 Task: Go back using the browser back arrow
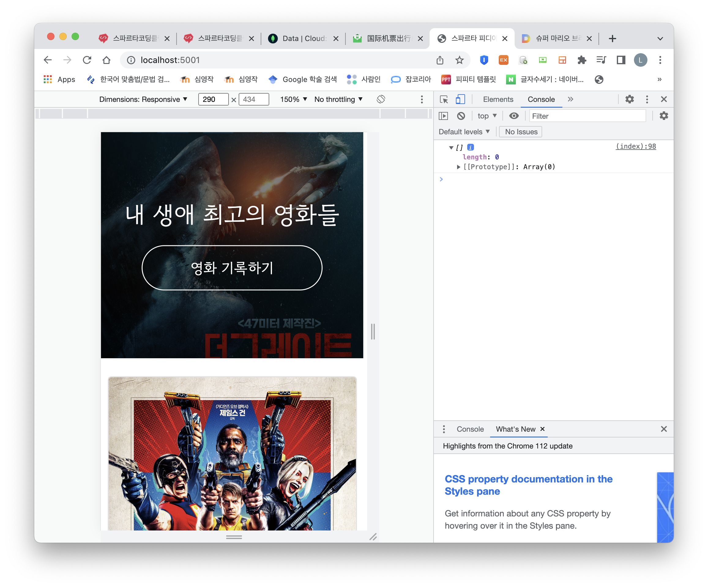pos(48,60)
